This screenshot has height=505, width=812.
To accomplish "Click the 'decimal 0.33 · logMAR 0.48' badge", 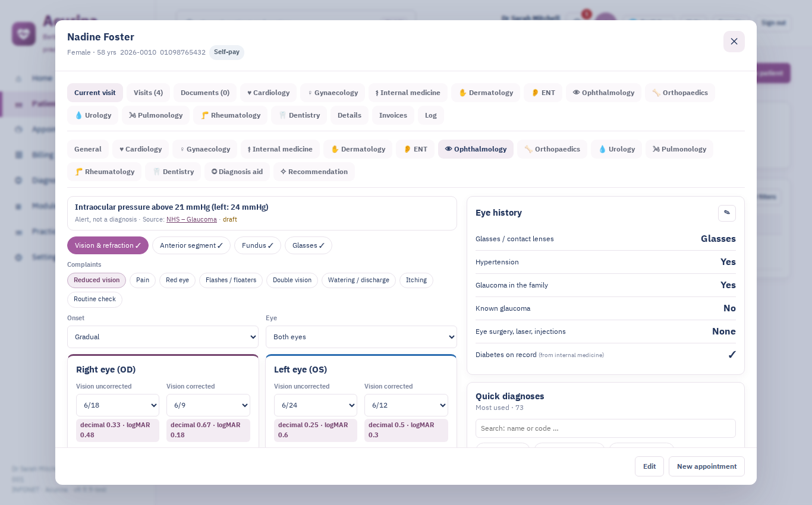I will (118, 430).
